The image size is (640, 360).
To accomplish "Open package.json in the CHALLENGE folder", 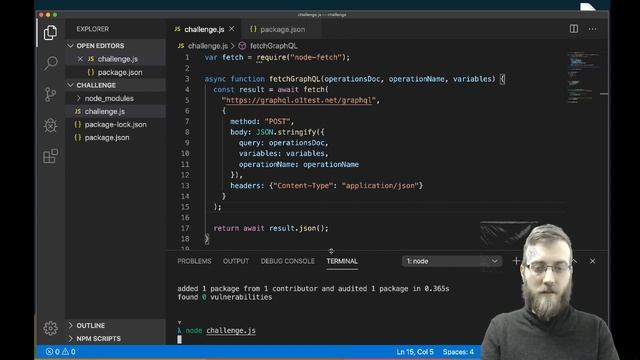I will pyautogui.click(x=116, y=138).
